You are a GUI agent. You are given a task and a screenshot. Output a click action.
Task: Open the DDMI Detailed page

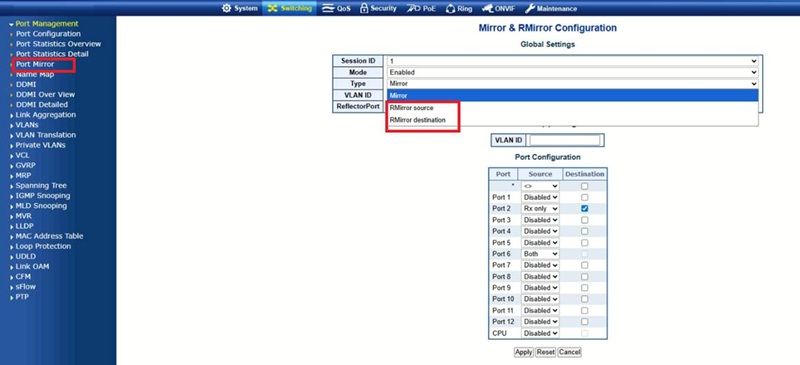click(x=42, y=105)
